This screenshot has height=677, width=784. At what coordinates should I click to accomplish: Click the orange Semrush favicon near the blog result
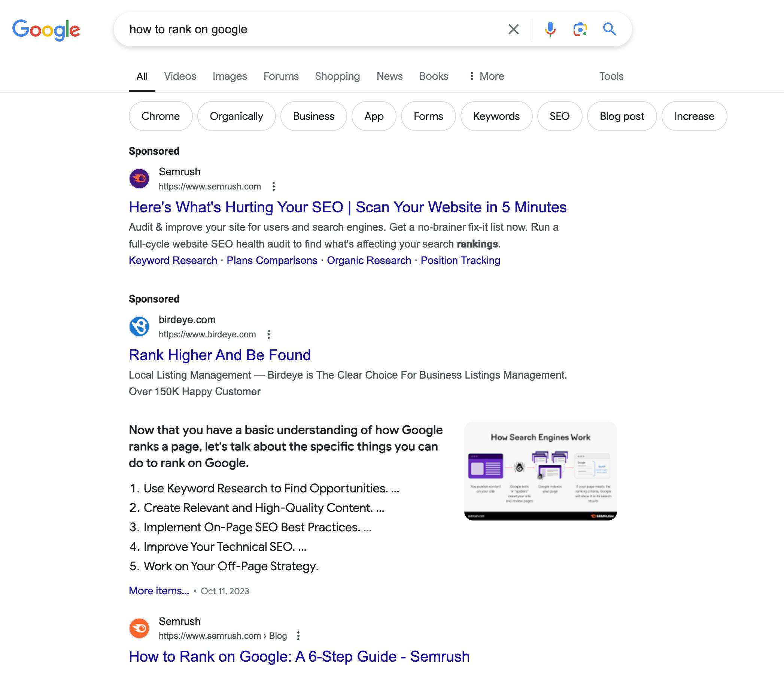[x=139, y=628]
